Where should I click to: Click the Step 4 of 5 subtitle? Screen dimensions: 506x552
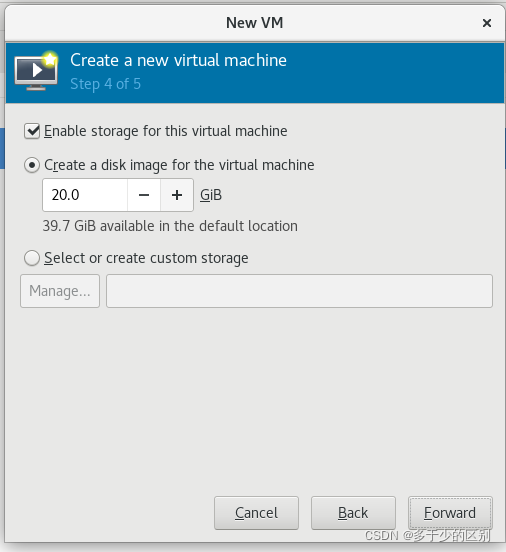click(x=105, y=84)
